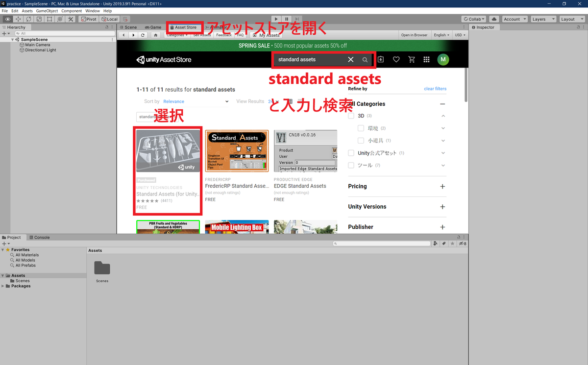Select the Hand view tool
Viewport: 588px width, 365px height.
tap(7, 19)
